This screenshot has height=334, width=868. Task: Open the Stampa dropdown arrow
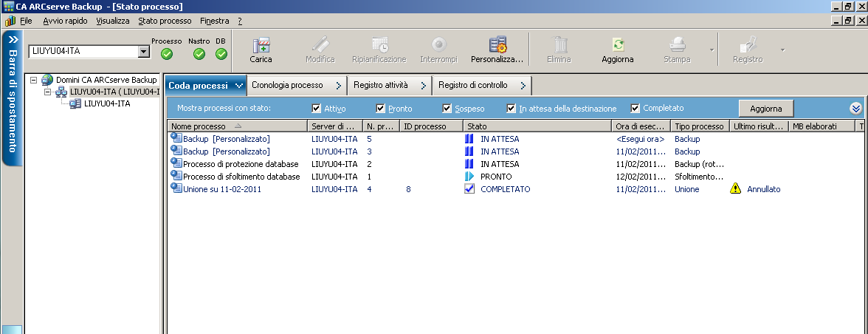click(x=712, y=50)
